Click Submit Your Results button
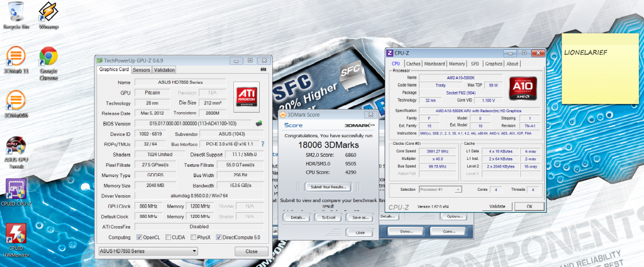 (328, 187)
